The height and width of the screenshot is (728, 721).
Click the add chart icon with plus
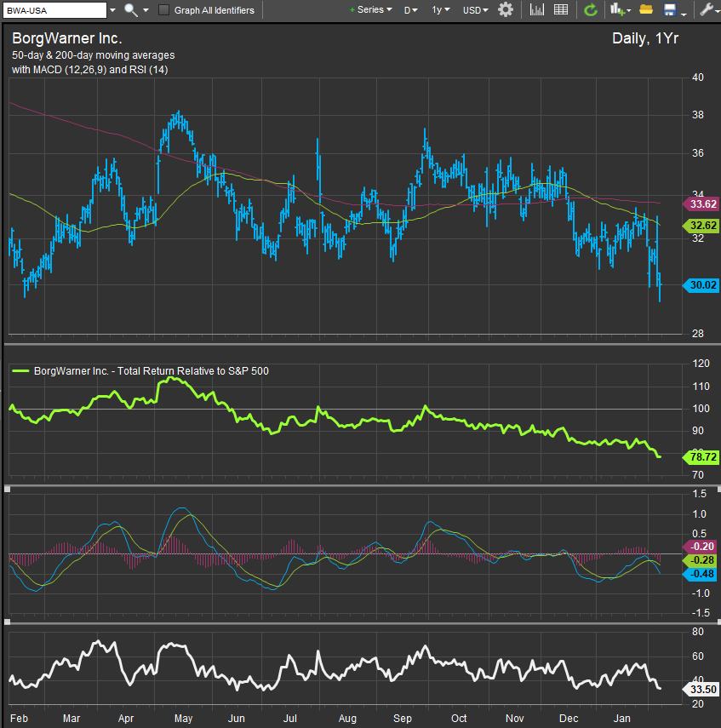[617, 9]
